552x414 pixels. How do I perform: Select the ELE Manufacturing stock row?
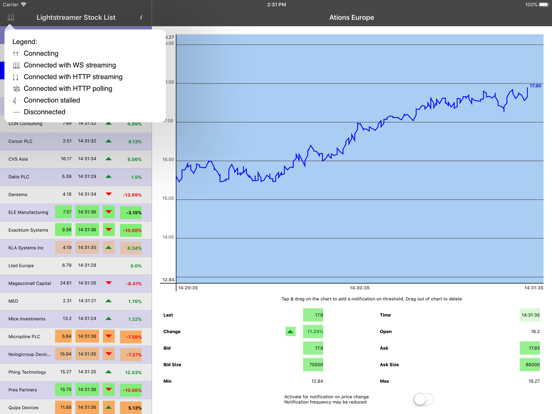(76, 212)
